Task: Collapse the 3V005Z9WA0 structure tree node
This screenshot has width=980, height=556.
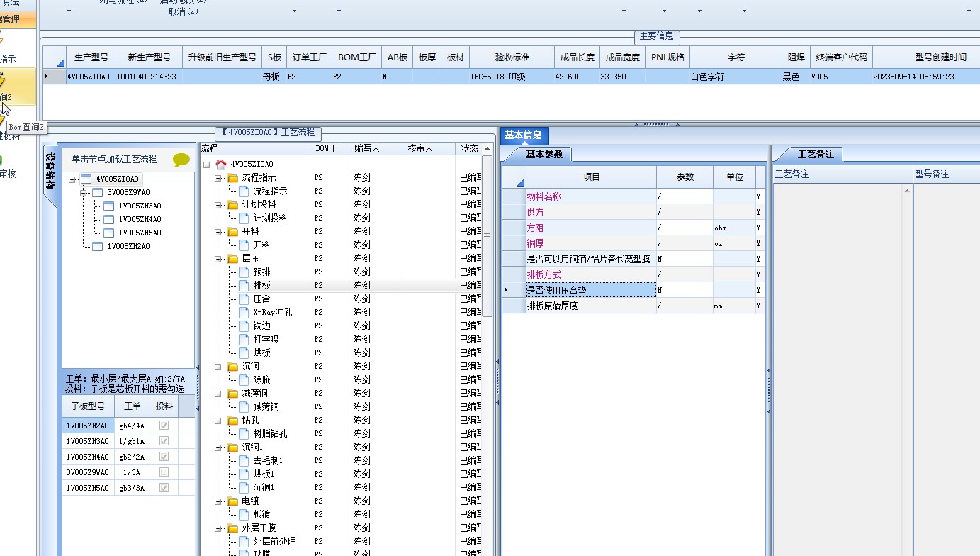Action: coord(84,192)
